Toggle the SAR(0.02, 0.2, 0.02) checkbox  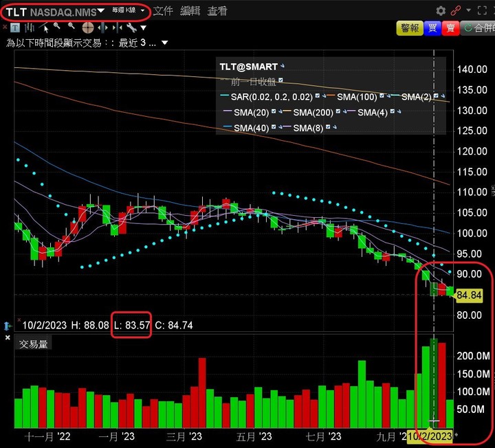coord(317,96)
